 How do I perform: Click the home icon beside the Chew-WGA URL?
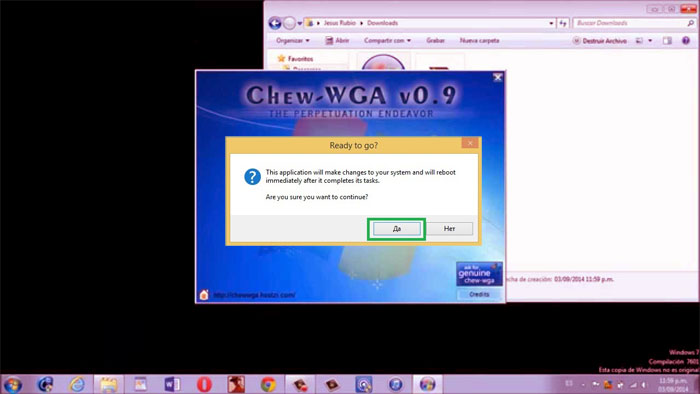(204, 294)
